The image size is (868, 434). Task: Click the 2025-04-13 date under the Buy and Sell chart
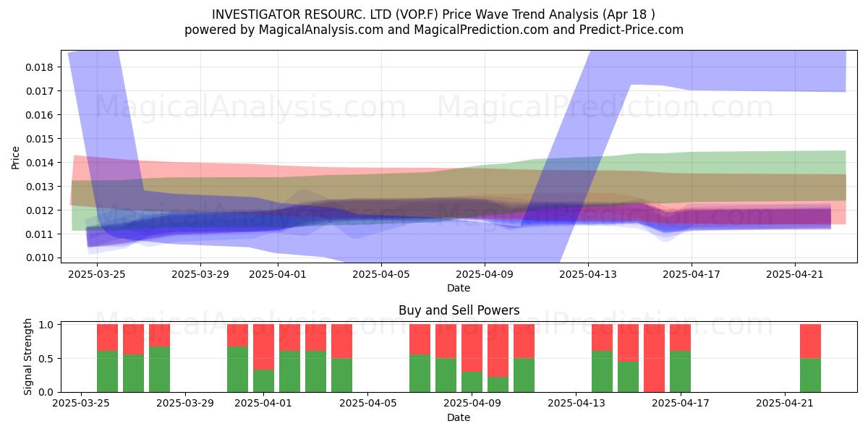(x=576, y=404)
